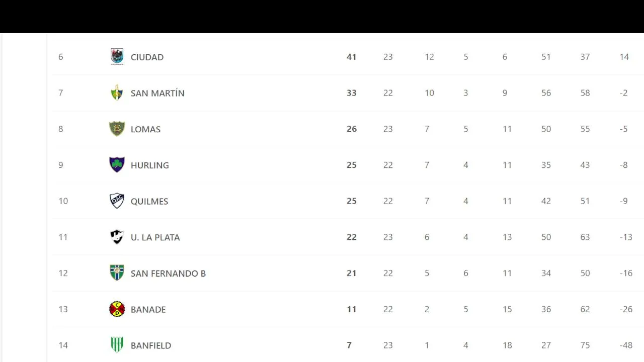Click the Banade round badge icon
The image size is (644, 362).
[x=117, y=309]
